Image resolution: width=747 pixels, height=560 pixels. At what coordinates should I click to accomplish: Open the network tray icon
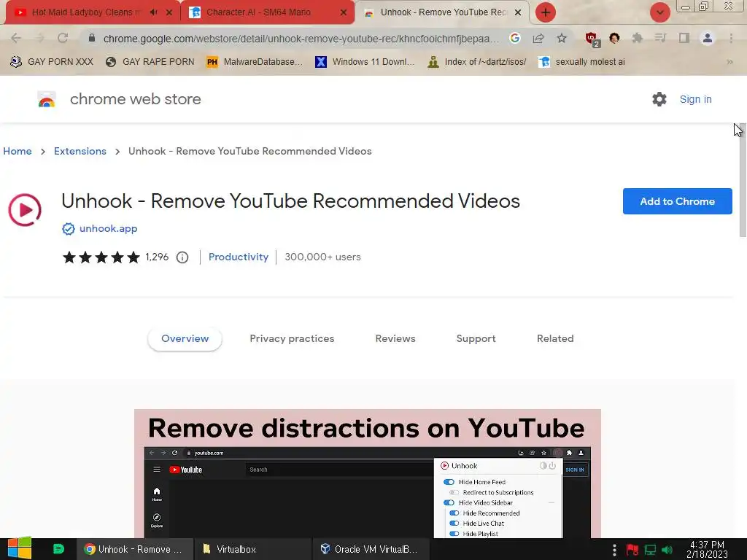coord(650,550)
